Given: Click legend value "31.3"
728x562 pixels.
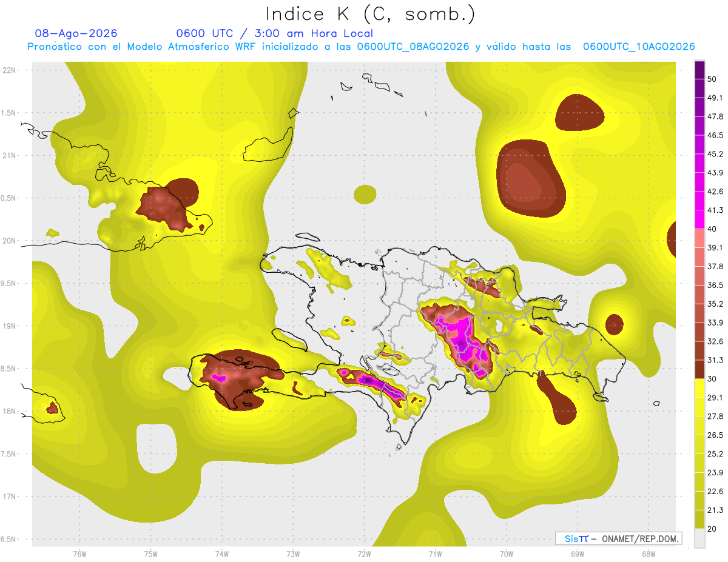Looking at the screenshot, I should (x=715, y=360).
